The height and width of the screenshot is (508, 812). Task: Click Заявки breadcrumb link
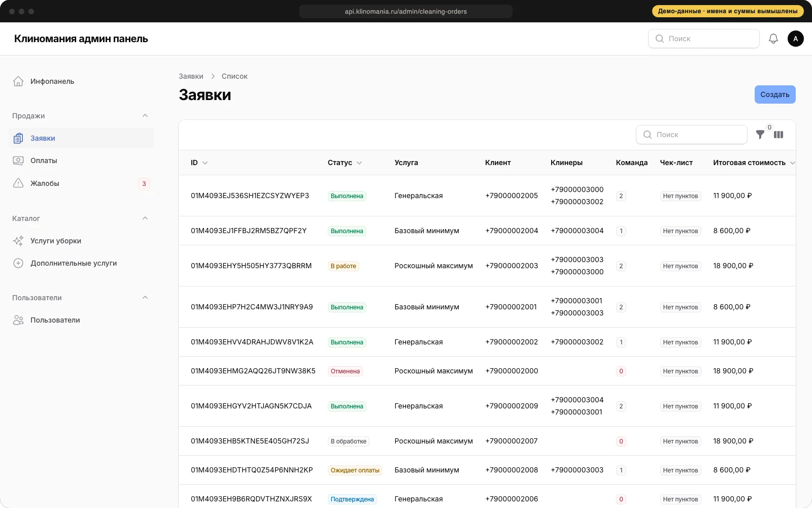[191, 76]
